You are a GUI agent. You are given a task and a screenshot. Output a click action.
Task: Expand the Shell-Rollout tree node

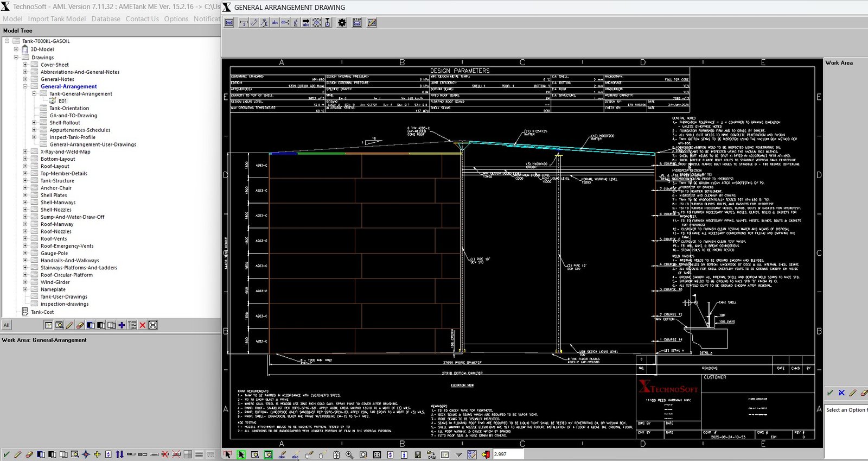(x=34, y=123)
